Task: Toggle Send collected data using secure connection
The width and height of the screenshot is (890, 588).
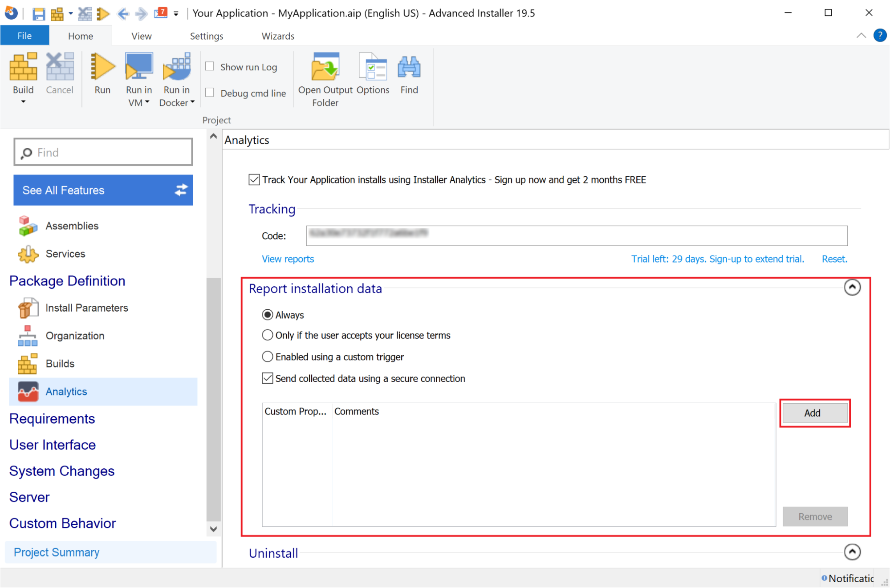Action: [267, 378]
